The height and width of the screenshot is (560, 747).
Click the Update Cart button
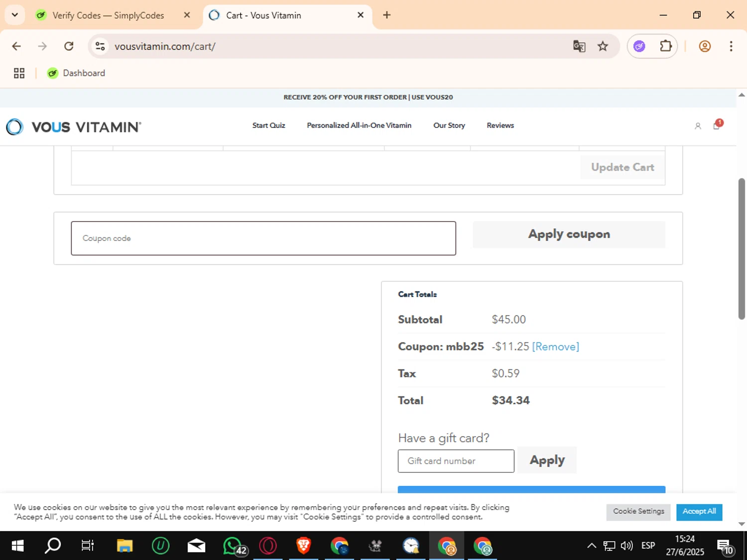tap(622, 167)
